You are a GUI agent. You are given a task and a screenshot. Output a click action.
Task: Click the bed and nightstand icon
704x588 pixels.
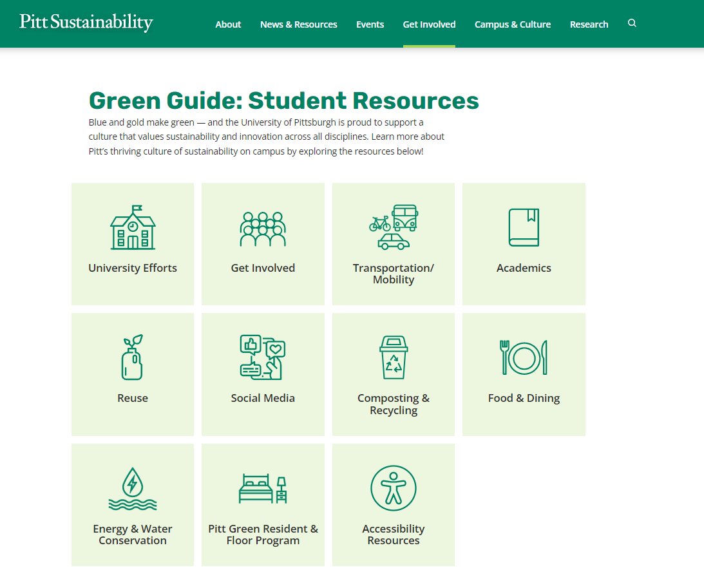(263, 488)
